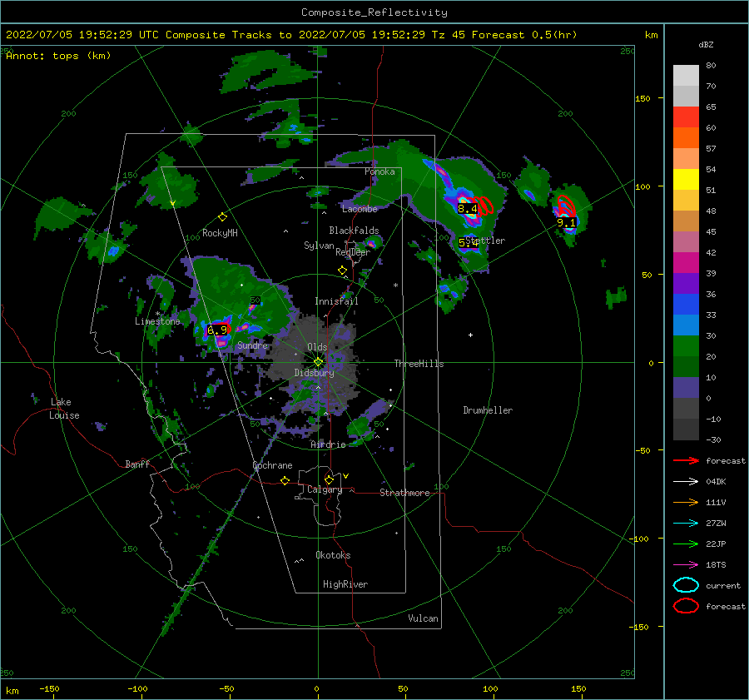This screenshot has height=700, width=749.
Task: Click the storm top label 6.9
Action: pos(217,330)
